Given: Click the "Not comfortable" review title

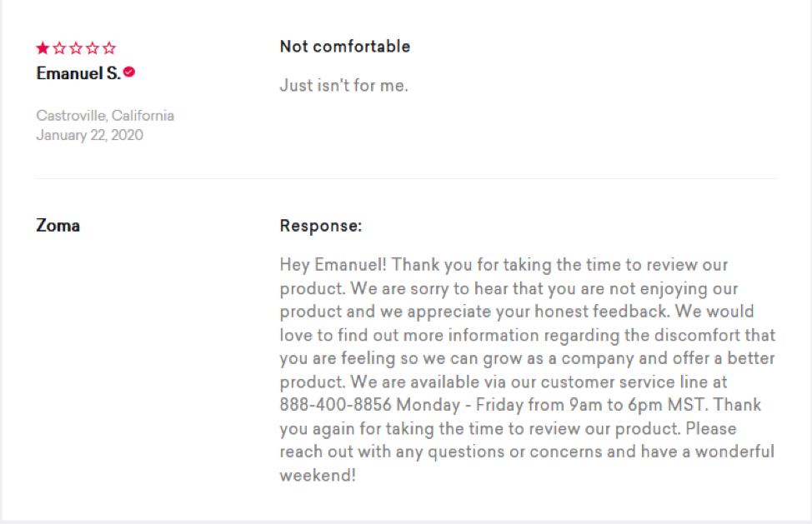Looking at the screenshot, I should [x=344, y=47].
